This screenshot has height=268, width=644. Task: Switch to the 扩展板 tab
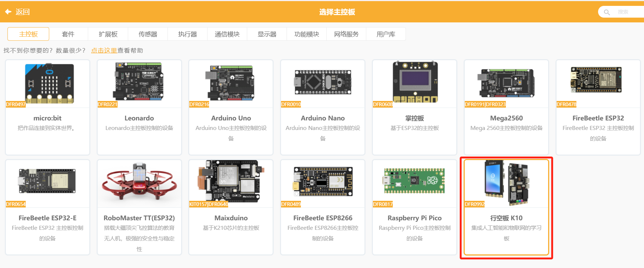108,34
